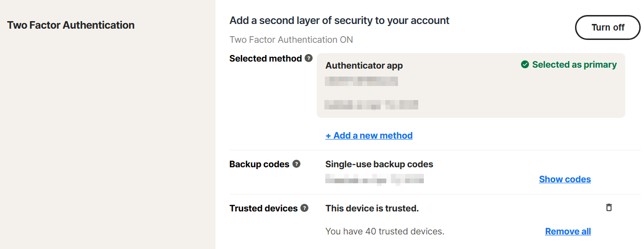Remove all trusted devices
Screen dimensions: 644x249
coord(568,231)
